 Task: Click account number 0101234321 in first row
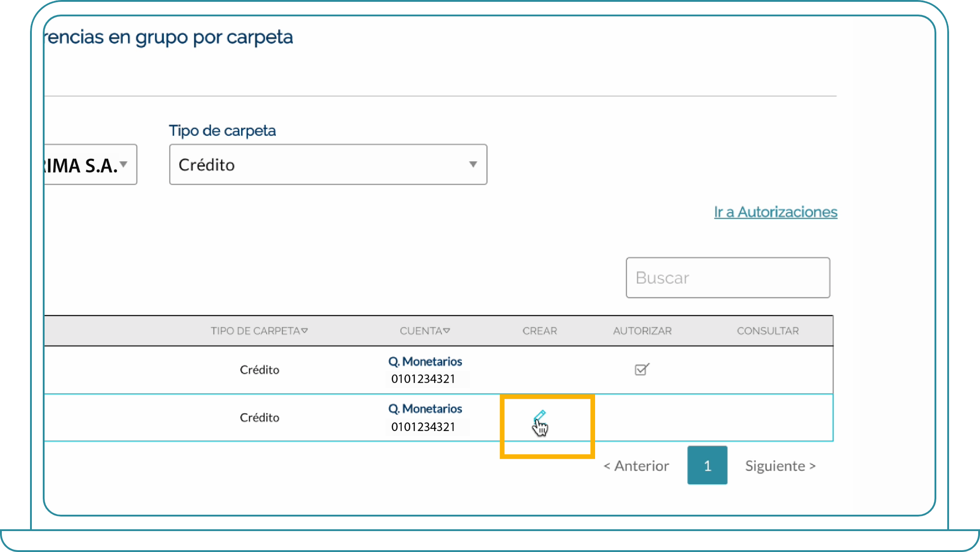click(x=423, y=379)
